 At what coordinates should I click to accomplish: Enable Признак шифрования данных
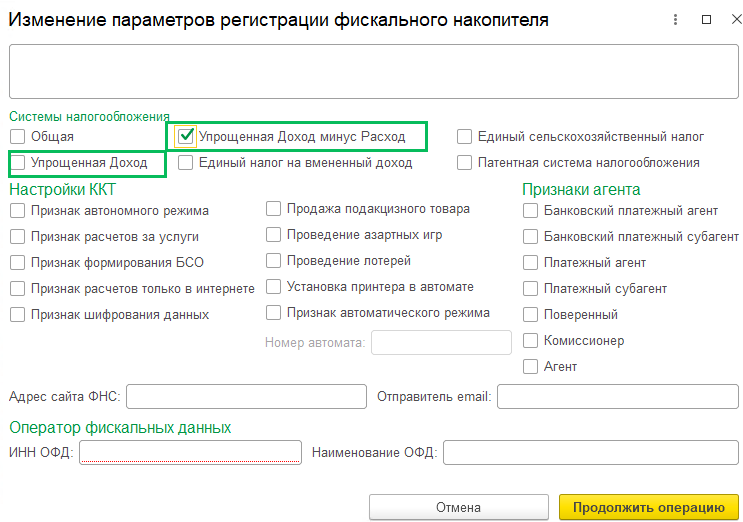coord(17,314)
